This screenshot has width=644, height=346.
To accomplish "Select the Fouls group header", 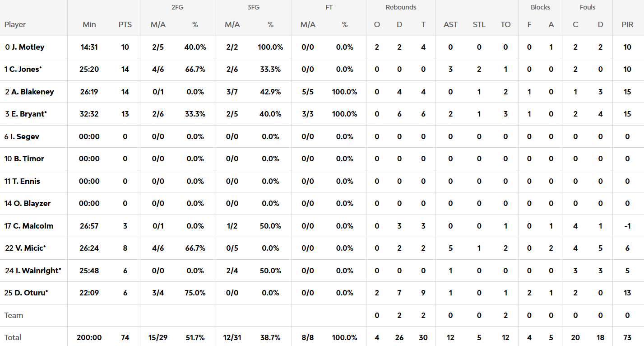I will (588, 7).
